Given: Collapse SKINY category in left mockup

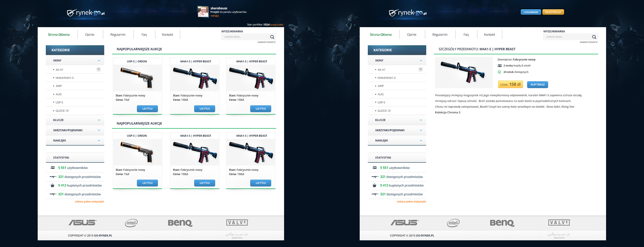Looking at the screenshot, I should click(x=99, y=60).
